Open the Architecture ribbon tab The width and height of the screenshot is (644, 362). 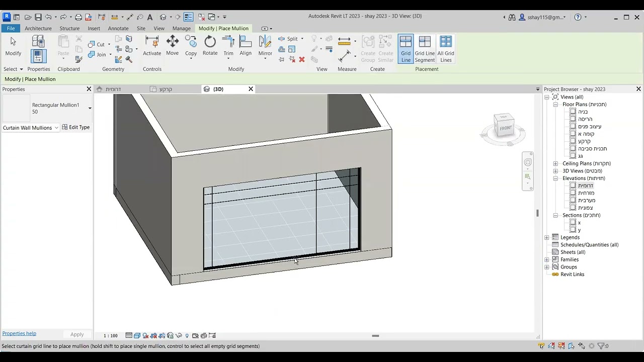pyautogui.click(x=38, y=28)
